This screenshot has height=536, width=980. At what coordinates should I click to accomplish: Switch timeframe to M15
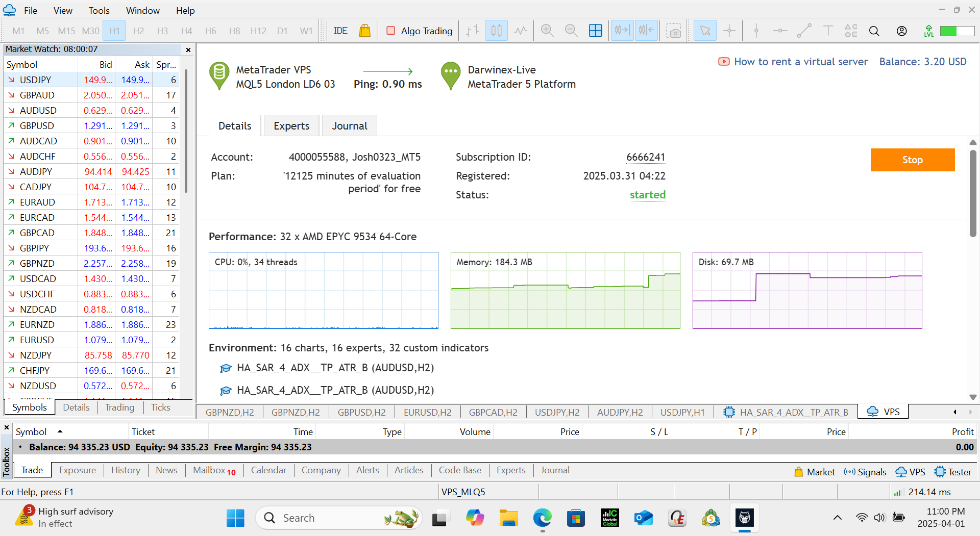[66, 31]
